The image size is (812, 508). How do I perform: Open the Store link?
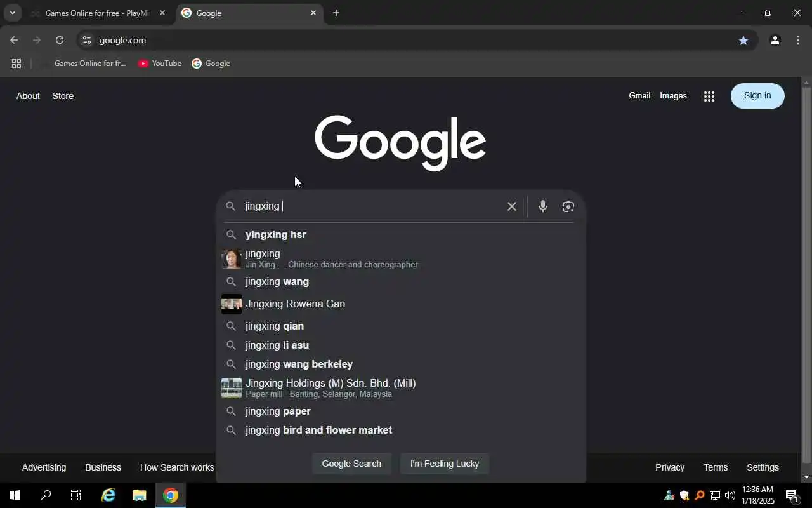pos(63,96)
